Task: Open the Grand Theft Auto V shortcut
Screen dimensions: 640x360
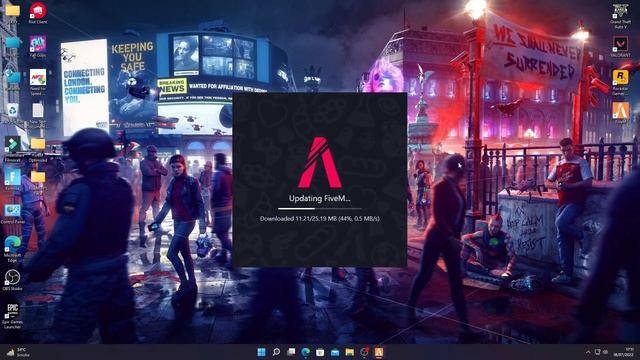Action: tap(620, 16)
